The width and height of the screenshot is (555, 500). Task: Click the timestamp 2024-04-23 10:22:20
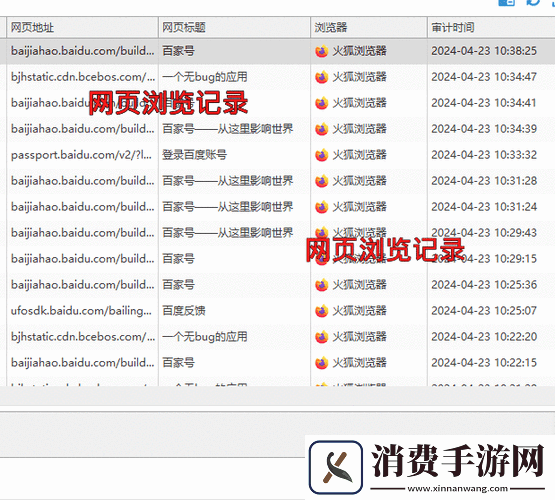pos(484,337)
